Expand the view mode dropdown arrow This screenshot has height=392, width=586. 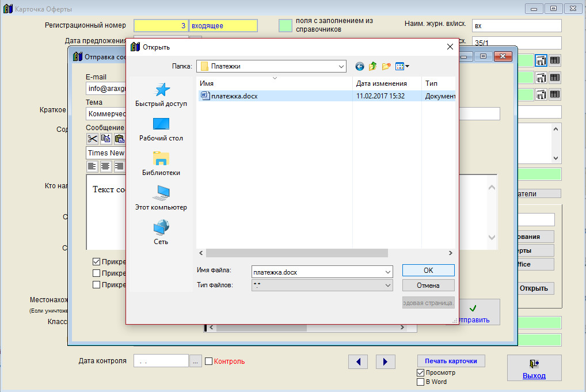pyautogui.click(x=408, y=67)
